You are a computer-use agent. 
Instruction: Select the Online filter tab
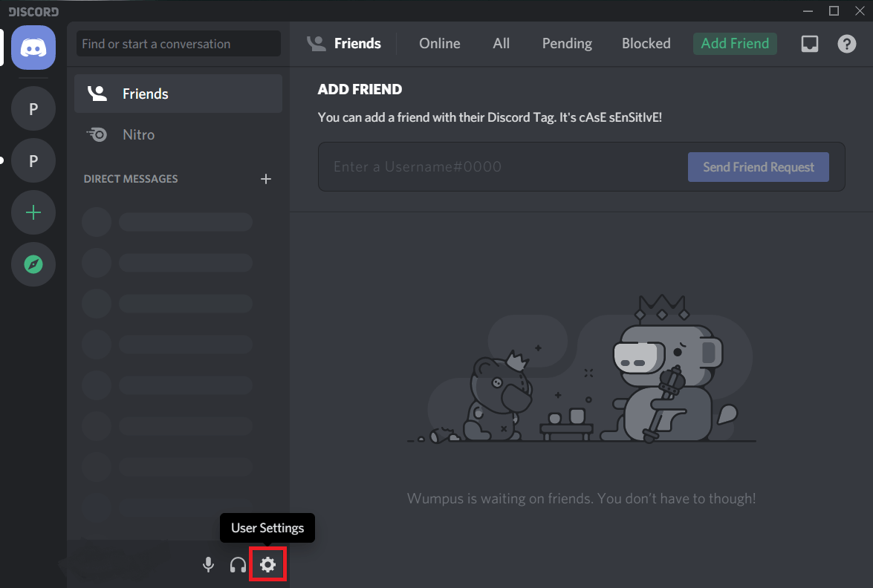(439, 43)
